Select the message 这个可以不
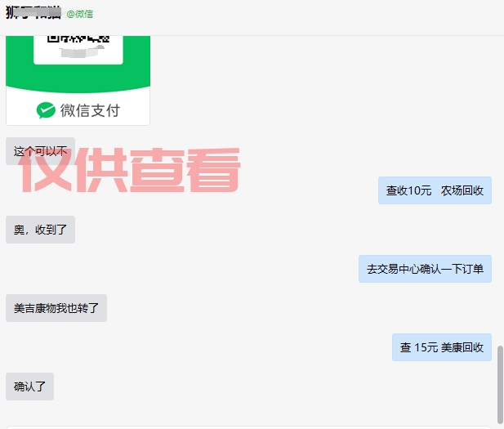Screen dimensions: 504x429 tap(41, 151)
